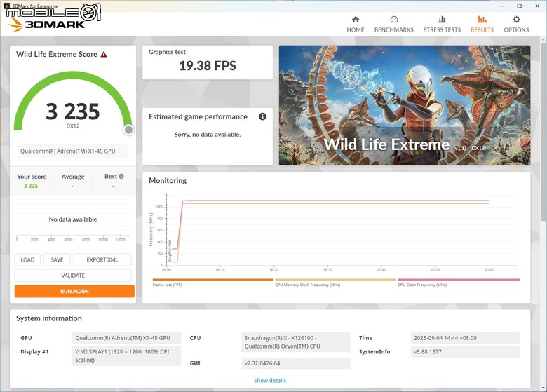
Task: Click the BENCHMARKS menu label
Action: point(394,30)
